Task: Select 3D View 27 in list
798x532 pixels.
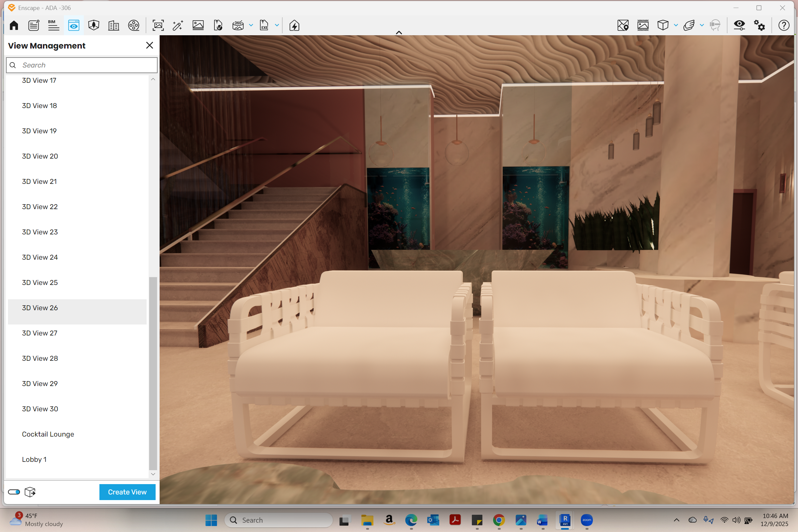Action: pyautogui.click(x=40, y=333)
